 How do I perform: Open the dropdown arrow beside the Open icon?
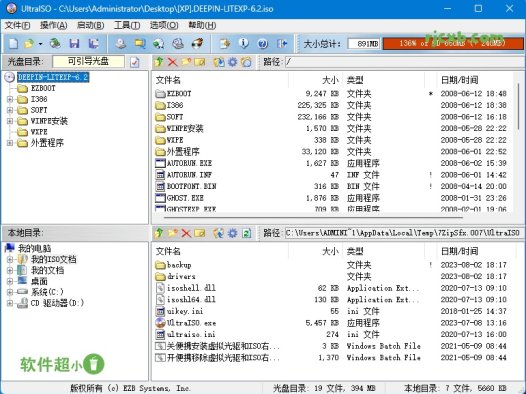[x=40, y=44]
